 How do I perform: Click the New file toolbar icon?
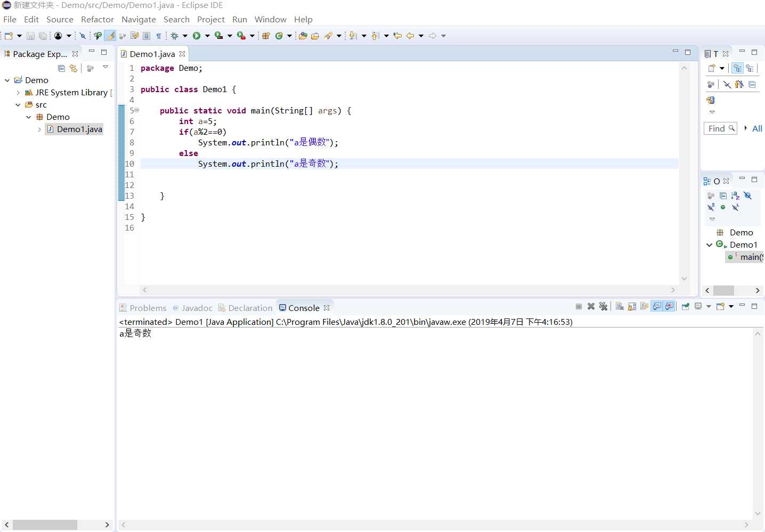(9, 36)
